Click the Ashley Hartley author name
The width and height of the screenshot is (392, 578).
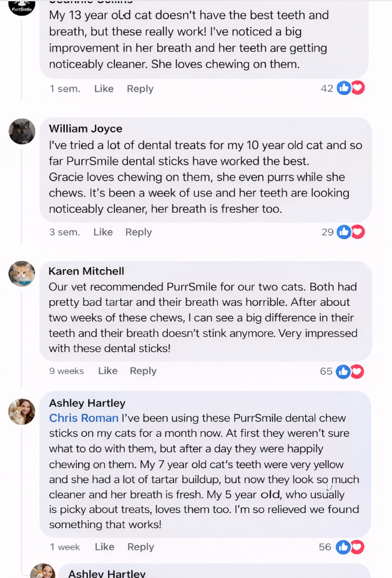[x=87, y=403]
